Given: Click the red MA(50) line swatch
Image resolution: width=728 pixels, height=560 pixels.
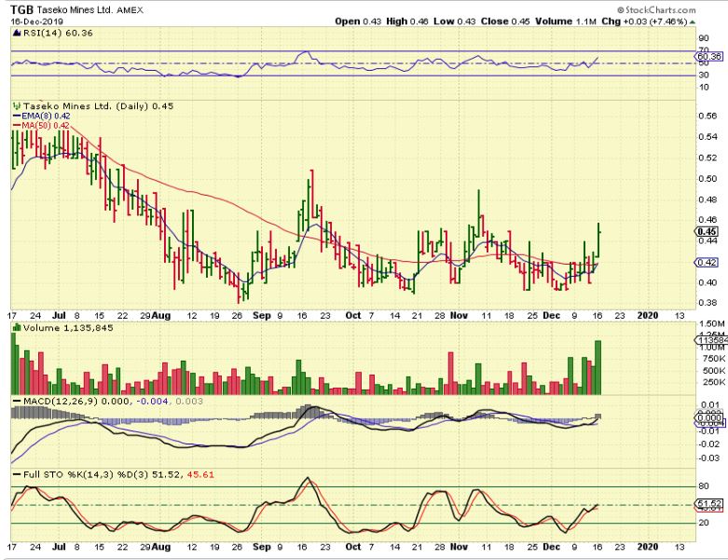Looking at the screenshot, I should pyautogui.click(x=17, y=126).
